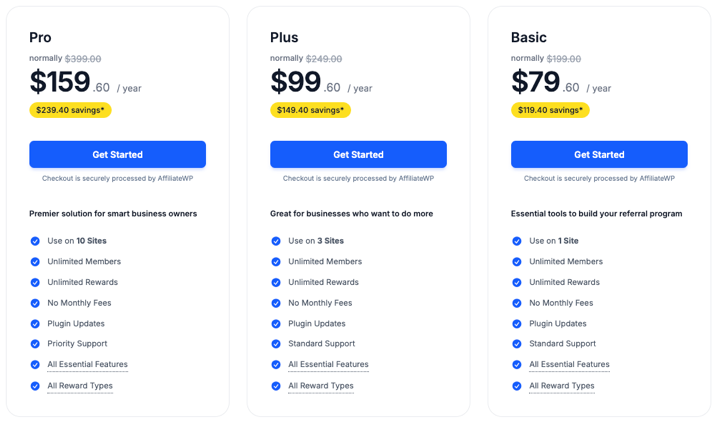Click checkmark next to Basic plan No Monthly Fees
Screen dimensions: 720x425
[x=517, y=303]
